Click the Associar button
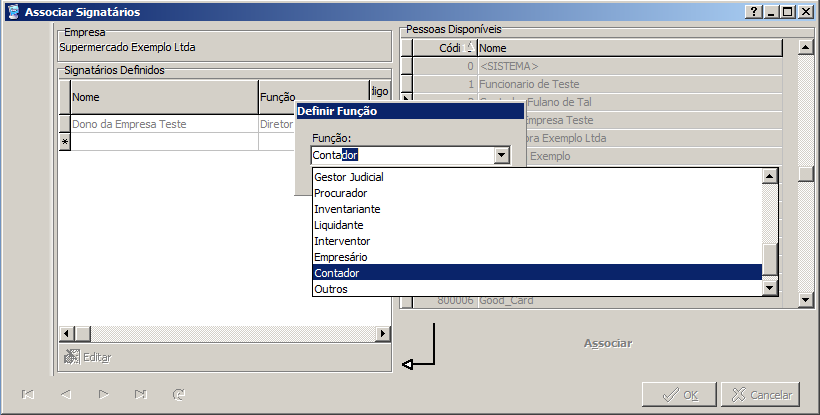This screenshot has height=415, width=820. point(607,343)
